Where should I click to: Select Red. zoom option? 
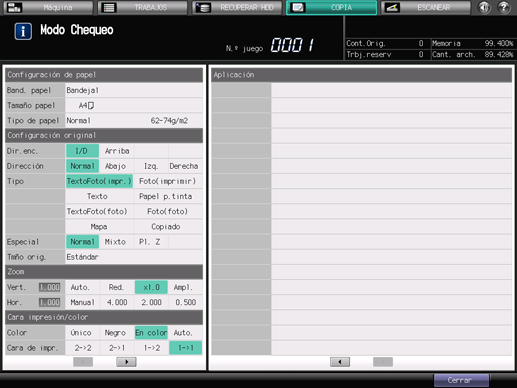117,287
